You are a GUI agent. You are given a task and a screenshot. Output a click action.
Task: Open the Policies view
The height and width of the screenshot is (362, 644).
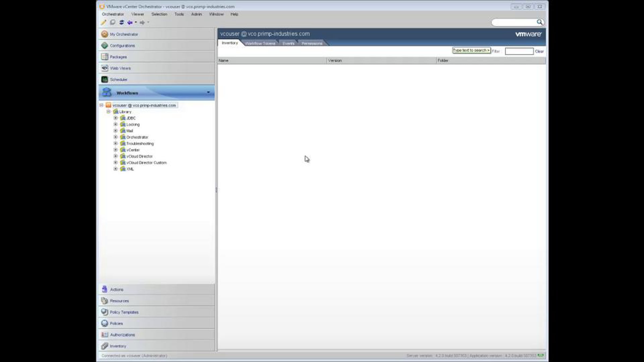[156, 323]
